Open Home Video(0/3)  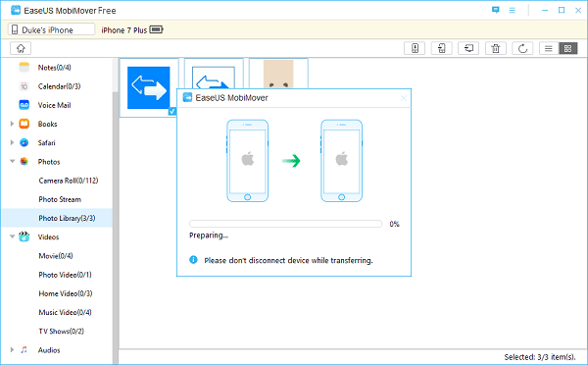[66, 293]
